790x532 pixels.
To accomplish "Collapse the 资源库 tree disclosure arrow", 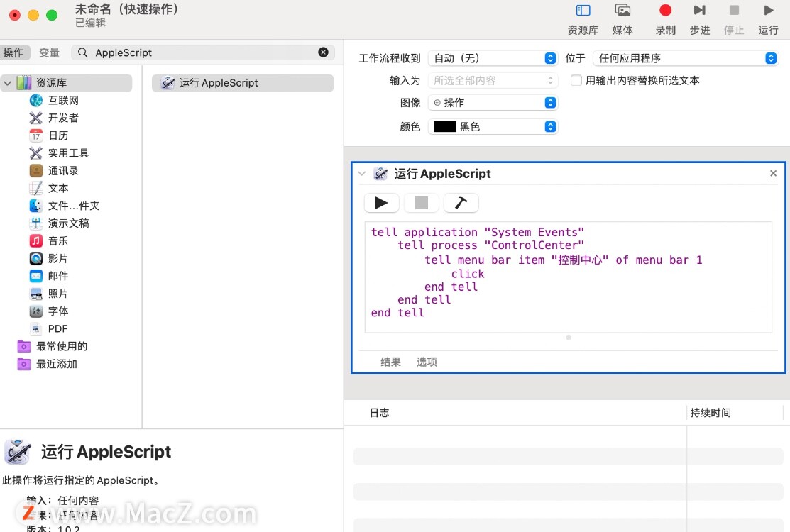I will click(8, 82).
